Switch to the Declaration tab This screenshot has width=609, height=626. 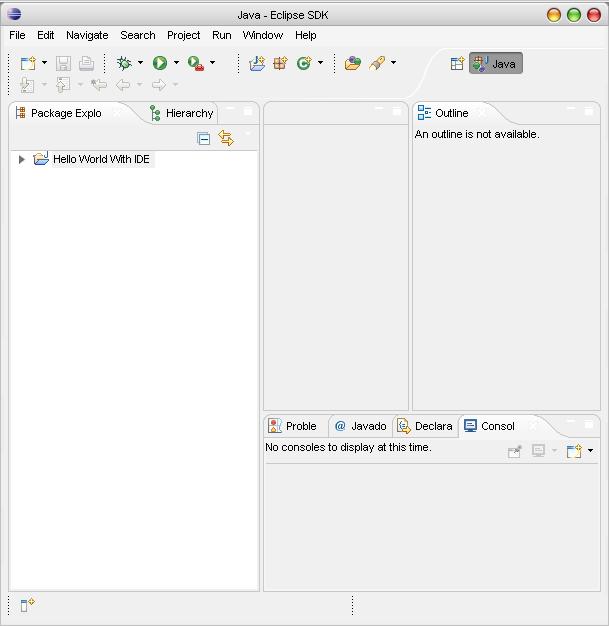click(425, 426)
